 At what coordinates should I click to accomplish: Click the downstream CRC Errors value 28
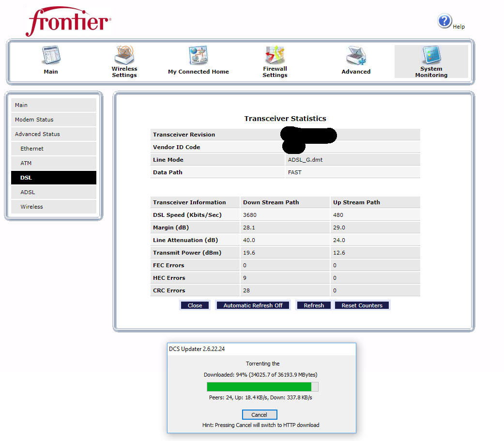(x=246, y=290)
